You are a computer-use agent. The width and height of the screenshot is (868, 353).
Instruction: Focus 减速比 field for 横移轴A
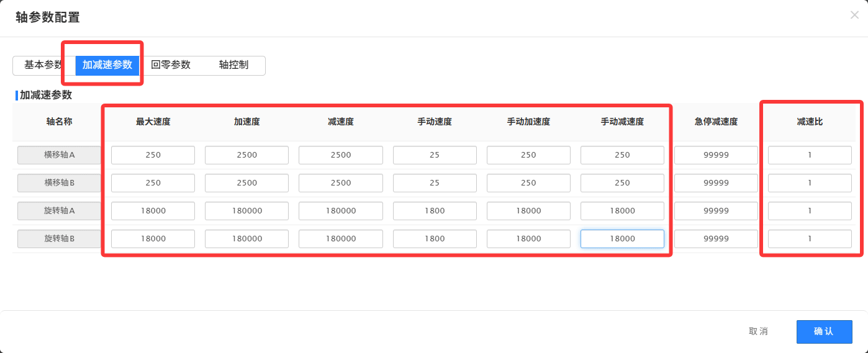click(x=810, y=155)
